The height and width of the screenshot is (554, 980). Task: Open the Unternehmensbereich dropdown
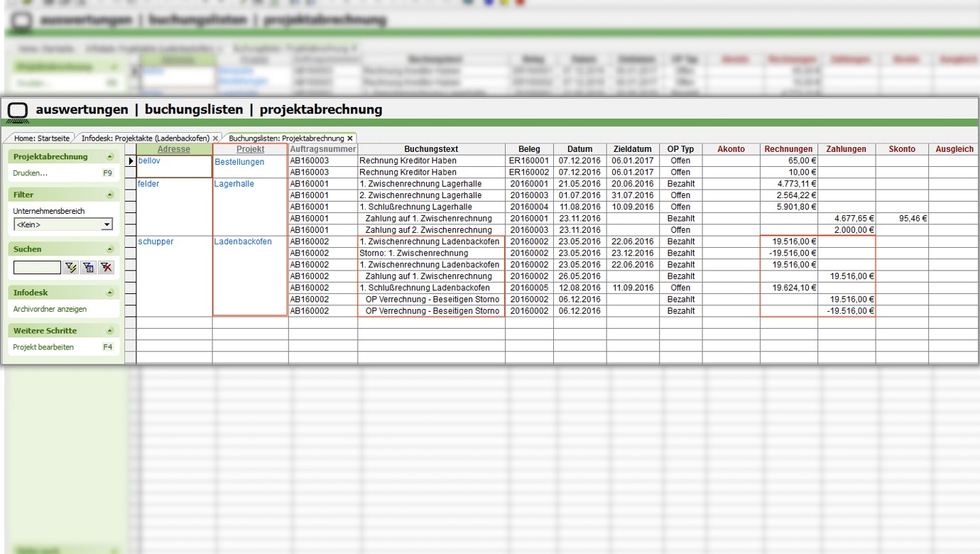pos(107,224)
